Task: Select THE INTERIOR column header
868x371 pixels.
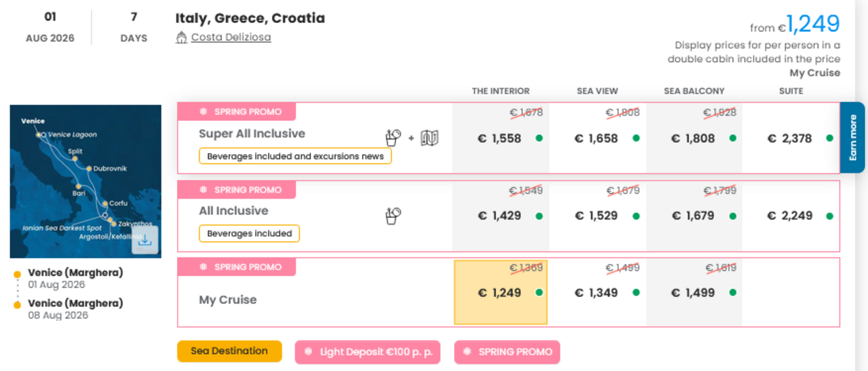Action: (501, 91)
